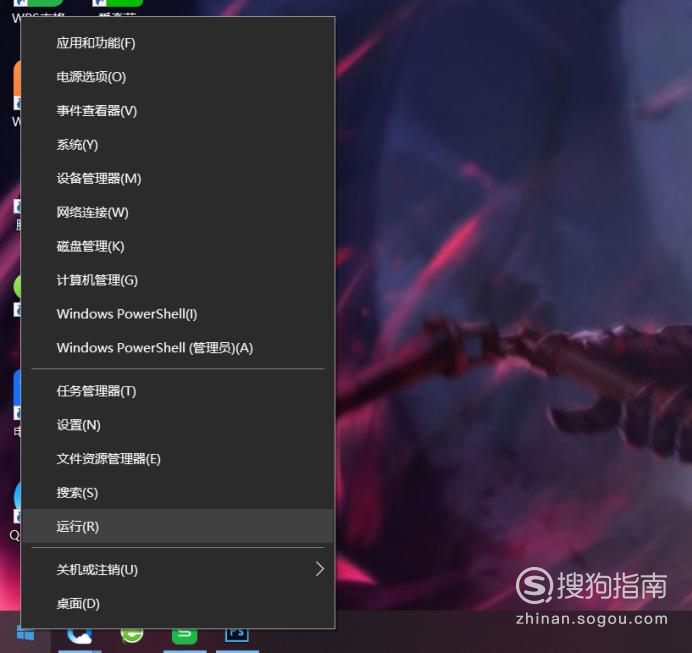Viewport: 692px width, 653px height.
Task: Open 设置(N) from the menu
Action: coord(178,425)
